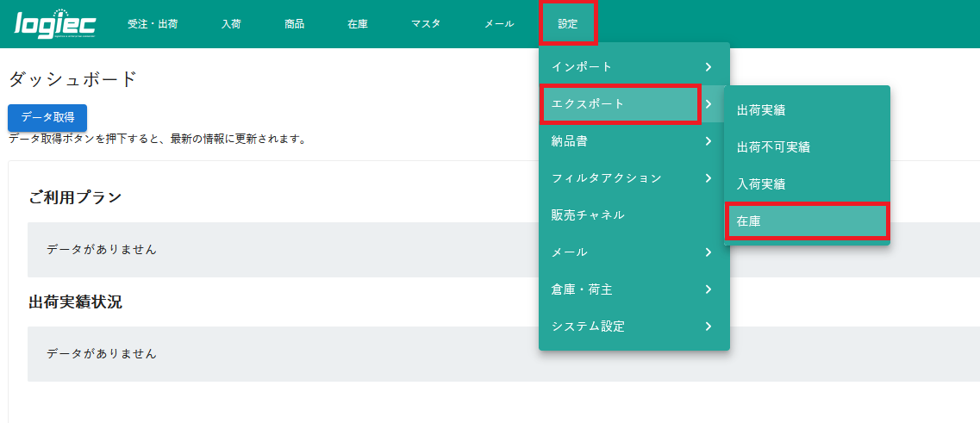Expand the メール submenu chevron in dropdown
The height and width of the screenshot is (423, 980).
(708, 252)
